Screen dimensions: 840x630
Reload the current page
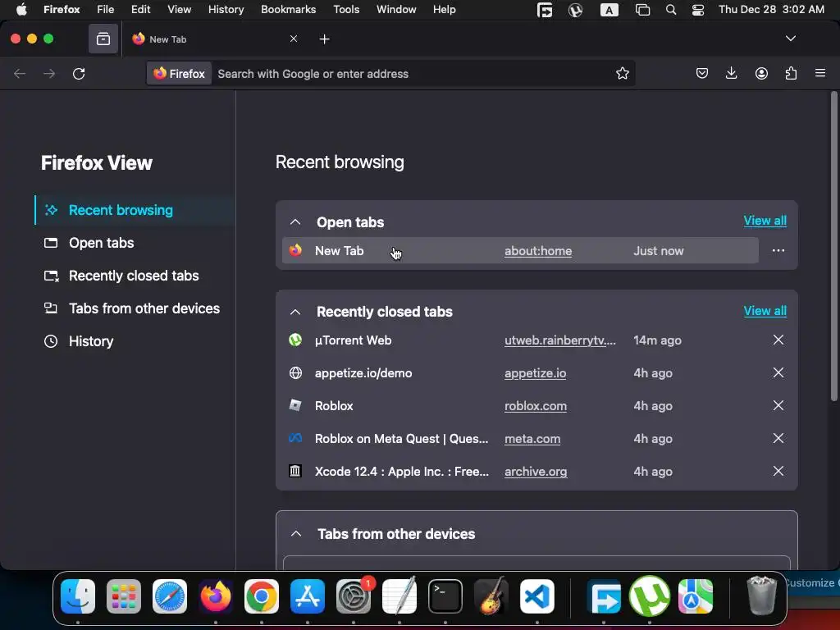point(79,73)
